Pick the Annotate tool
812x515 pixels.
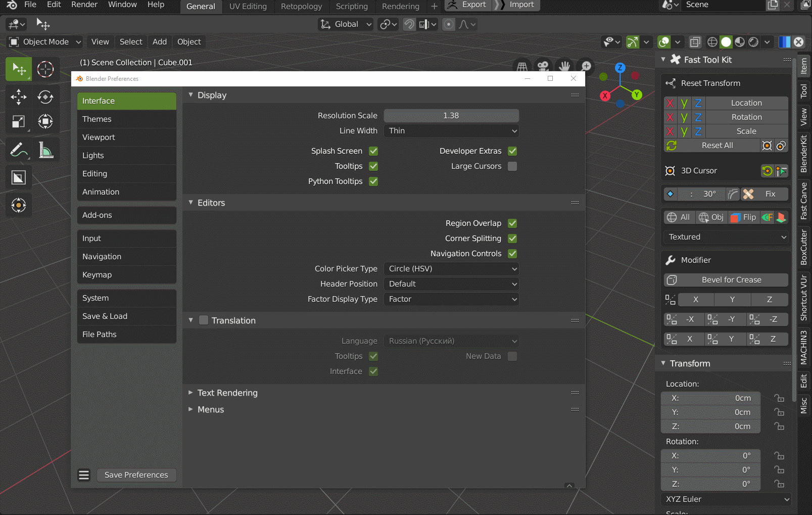(18, 149)
